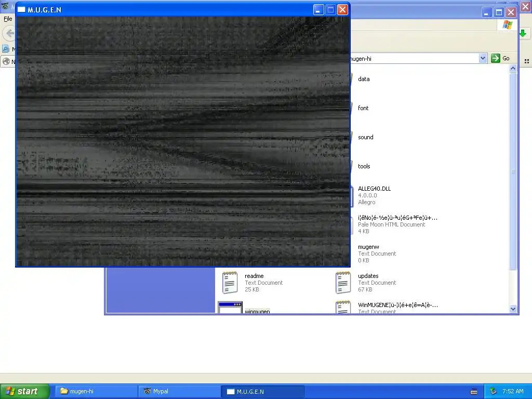
Task: Minimize the M.U.G.E.N window
Action: [318, 10]
